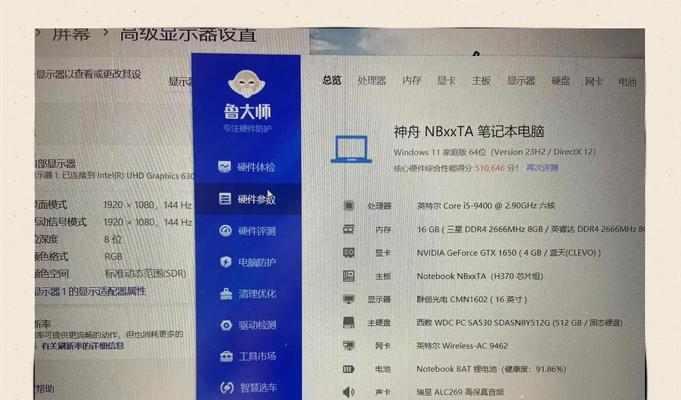Click the 显示器 monitor icon in the list
This screenshot has height=400, width=681.
pyautogui.click(x=349, y=299)
